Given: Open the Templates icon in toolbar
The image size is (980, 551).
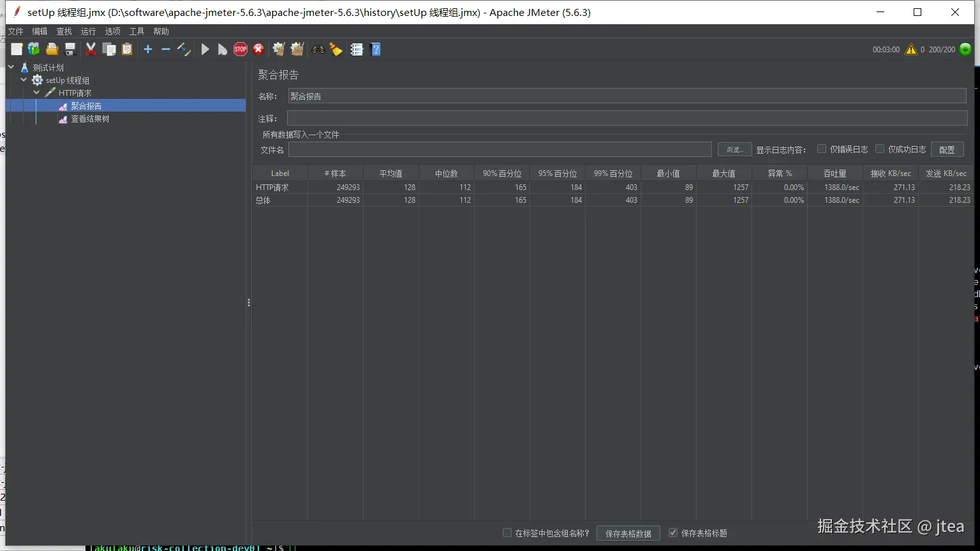Looking at the screenshot, I should [34, 49].
